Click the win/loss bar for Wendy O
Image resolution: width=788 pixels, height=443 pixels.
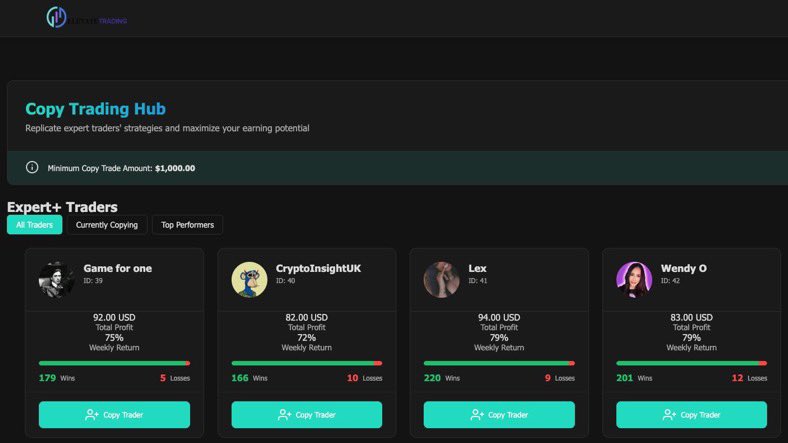692,363
